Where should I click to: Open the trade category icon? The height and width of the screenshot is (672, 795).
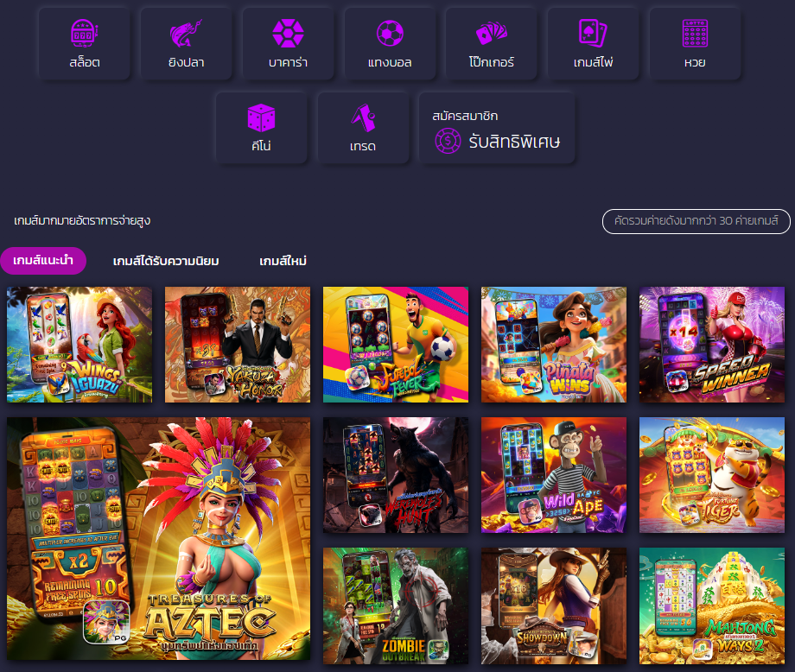(363, 128)
